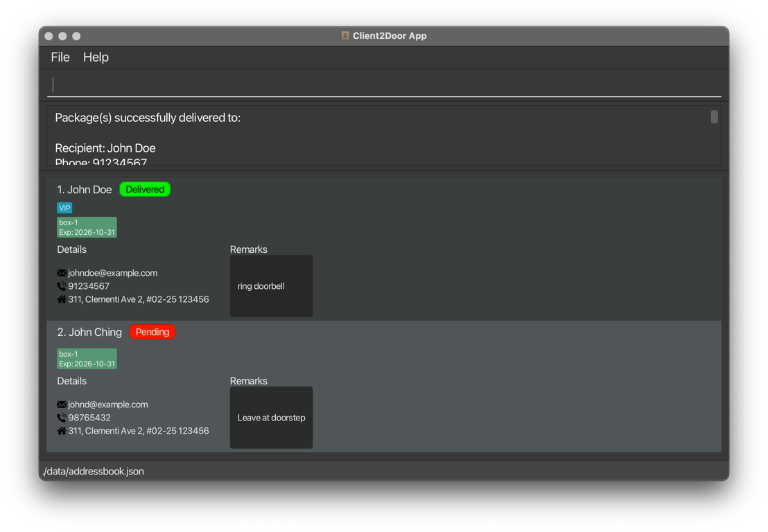Click the email icon beside johndoe@example.com

click(x=62, y=273)
